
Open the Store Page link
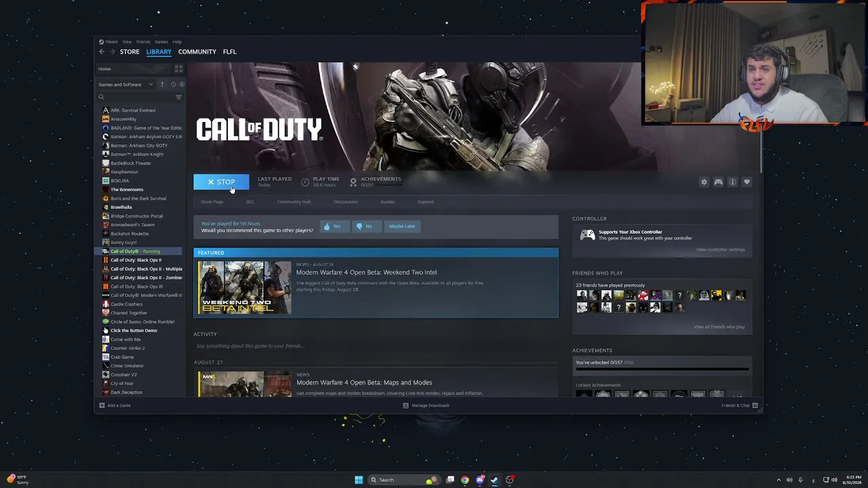click(212, 202)
